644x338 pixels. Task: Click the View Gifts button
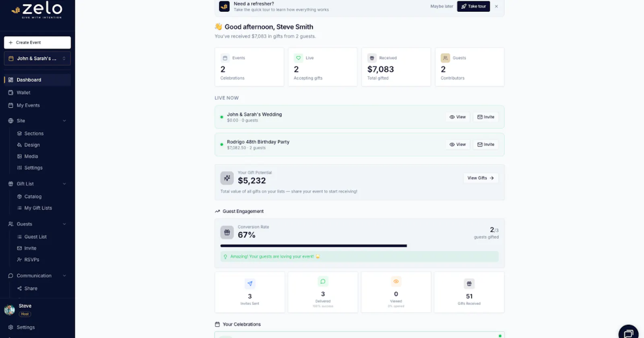pos(481,178)
